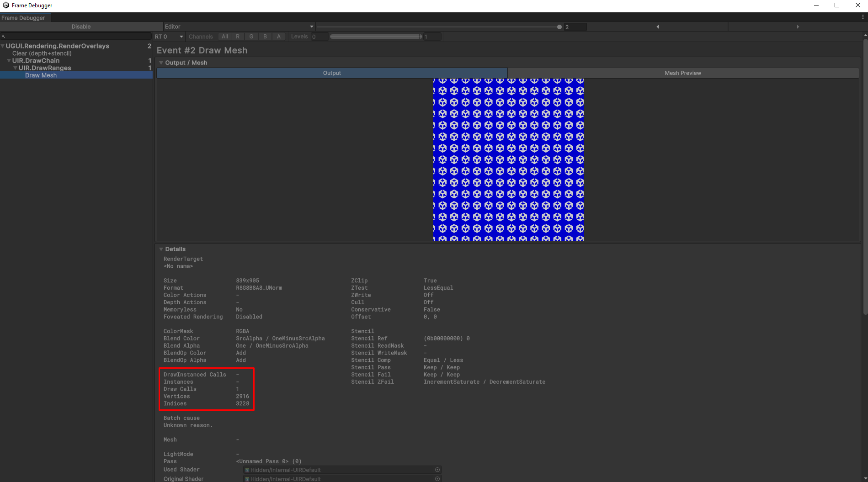Image resolution: width=868 pixels, height=482 pixels.
Task: Select the Frame Debugger tab
Action: 24,18
